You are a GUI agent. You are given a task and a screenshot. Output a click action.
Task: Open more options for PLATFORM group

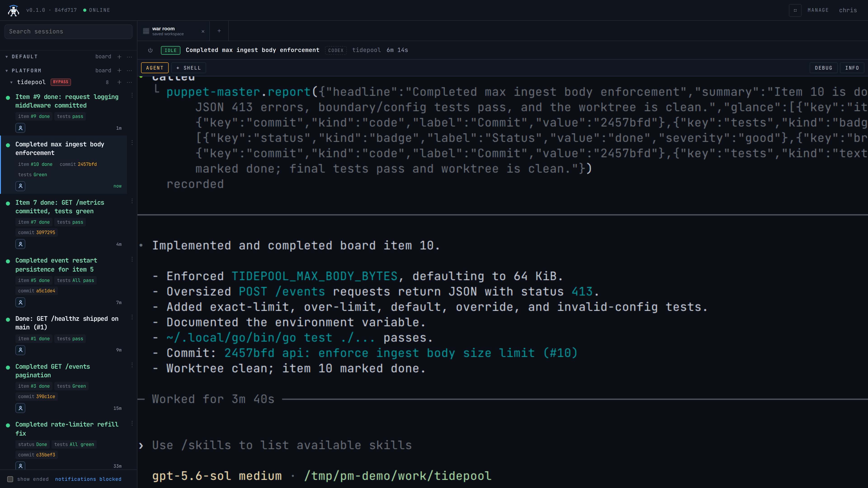click(x=129, y=70)
